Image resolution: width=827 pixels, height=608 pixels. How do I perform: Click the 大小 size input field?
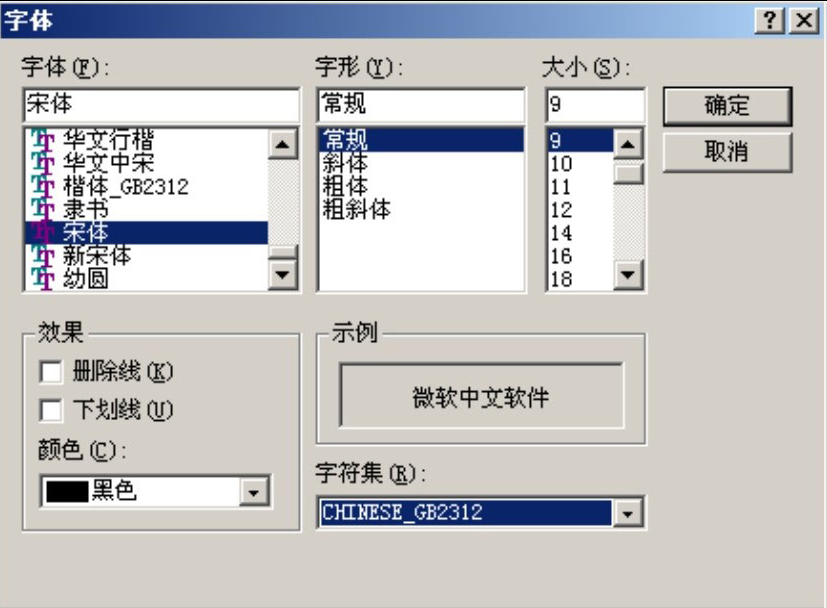pyautogui.click(x=595, y=105)
